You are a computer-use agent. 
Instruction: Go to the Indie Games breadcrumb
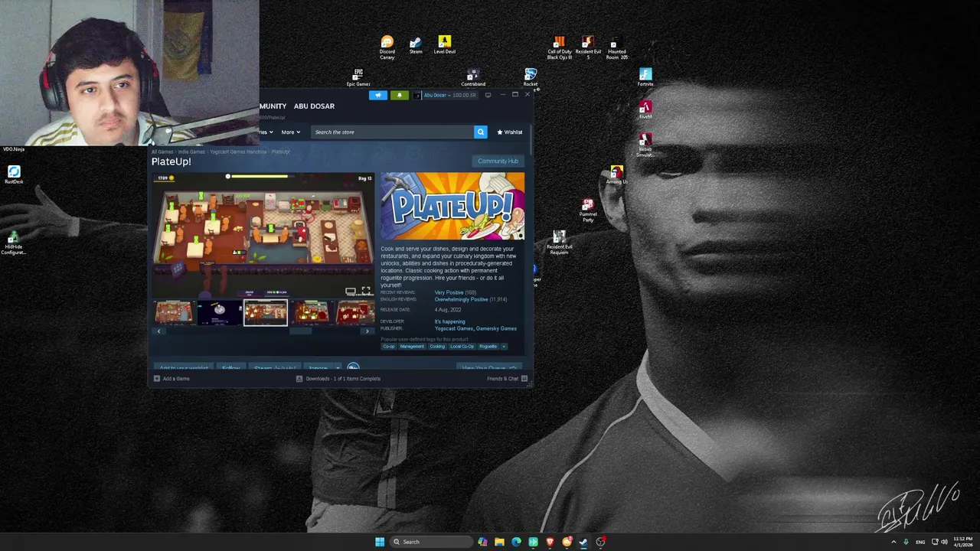(191, 152)
